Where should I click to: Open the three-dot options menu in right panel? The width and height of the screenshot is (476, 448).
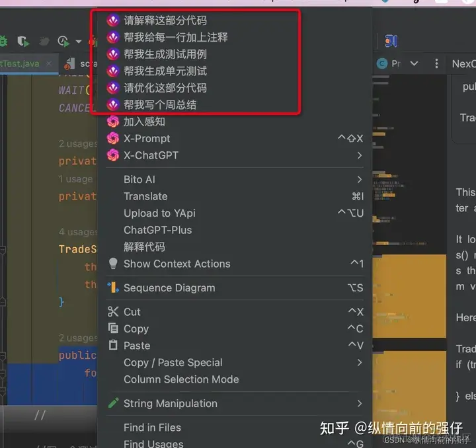click(436, 63)
